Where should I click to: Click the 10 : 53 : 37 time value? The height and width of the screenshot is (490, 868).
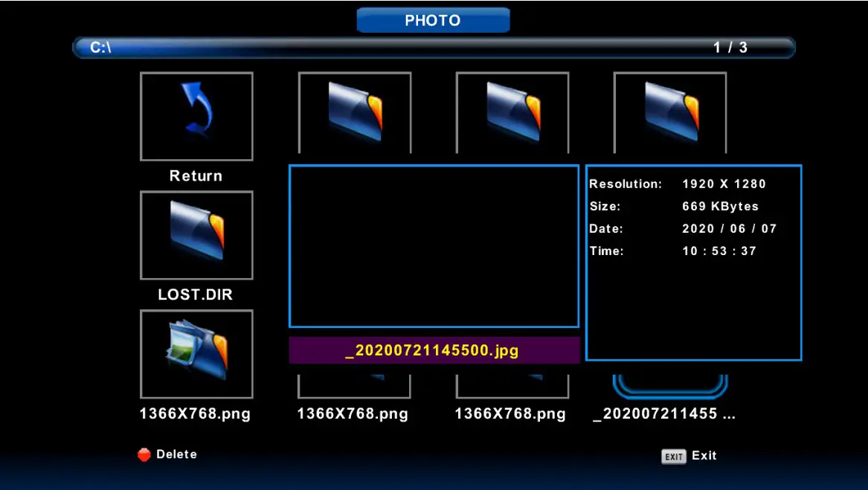[719, 251]
